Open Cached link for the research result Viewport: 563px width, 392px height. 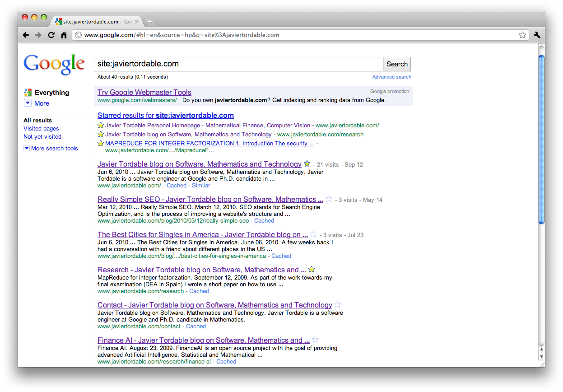click(199, 291)
